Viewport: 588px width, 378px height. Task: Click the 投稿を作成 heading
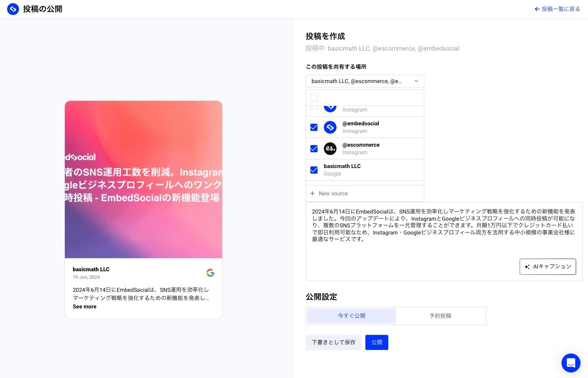click(325, 36)
